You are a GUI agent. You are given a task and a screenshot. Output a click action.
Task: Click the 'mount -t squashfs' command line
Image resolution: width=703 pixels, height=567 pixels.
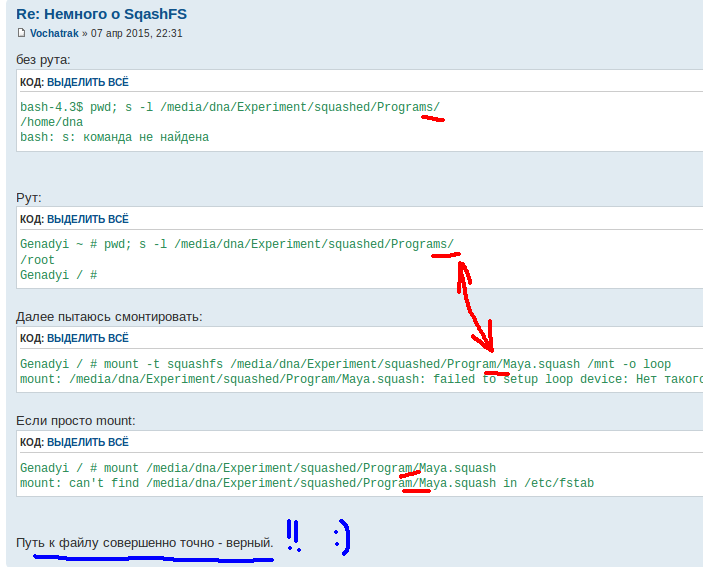pyautogui.click(x=346, y=364)
